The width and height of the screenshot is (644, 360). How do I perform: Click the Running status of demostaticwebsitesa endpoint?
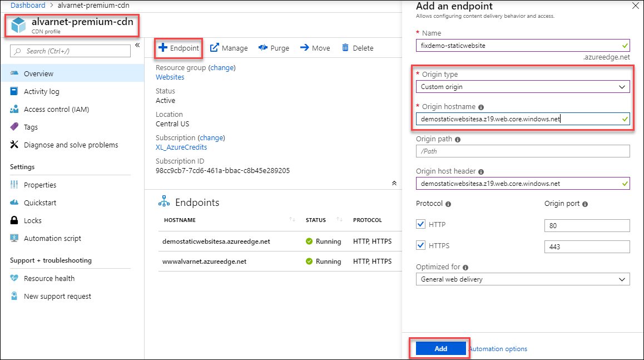click(323, 241)
